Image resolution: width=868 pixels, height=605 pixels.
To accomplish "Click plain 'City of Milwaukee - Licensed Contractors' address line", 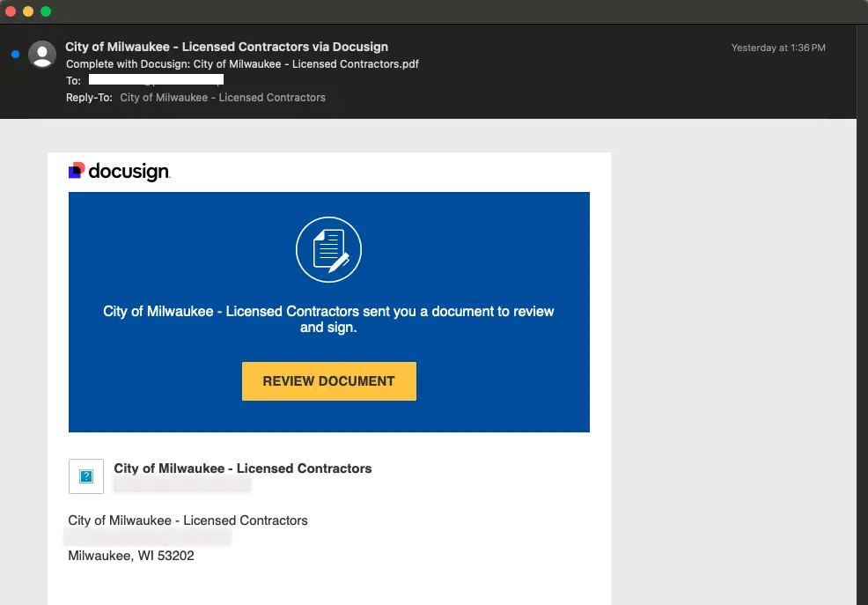I will (188, 520).
